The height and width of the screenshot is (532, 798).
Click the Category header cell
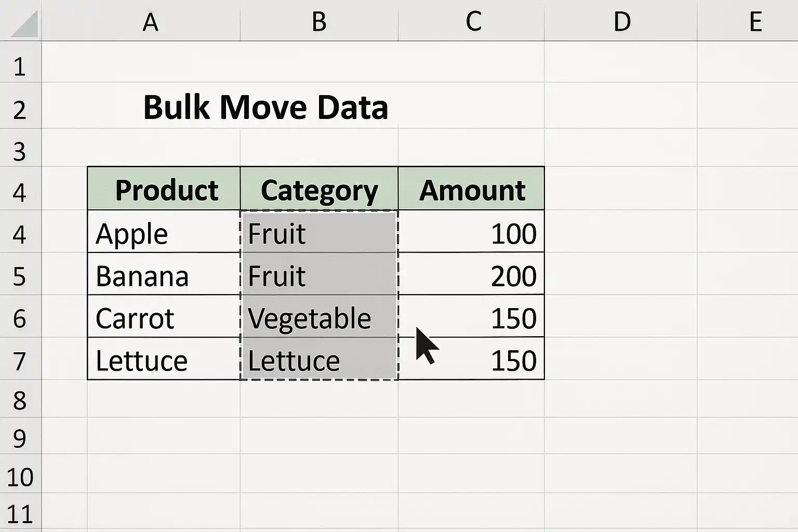(319, 189)
